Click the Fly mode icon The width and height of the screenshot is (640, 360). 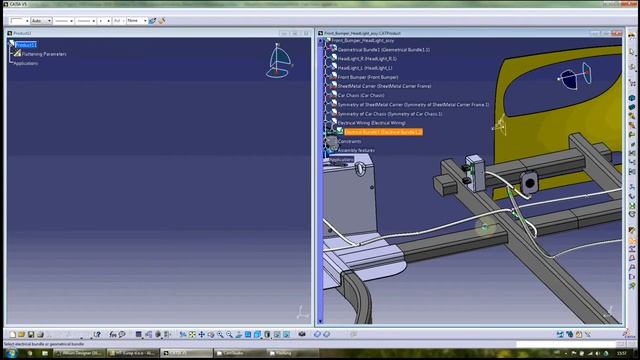tap(183, 335)
